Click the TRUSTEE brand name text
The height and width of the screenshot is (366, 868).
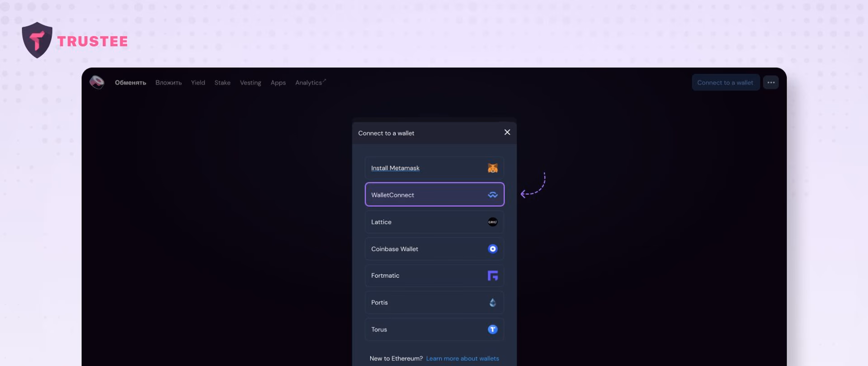tap(92, 41)
